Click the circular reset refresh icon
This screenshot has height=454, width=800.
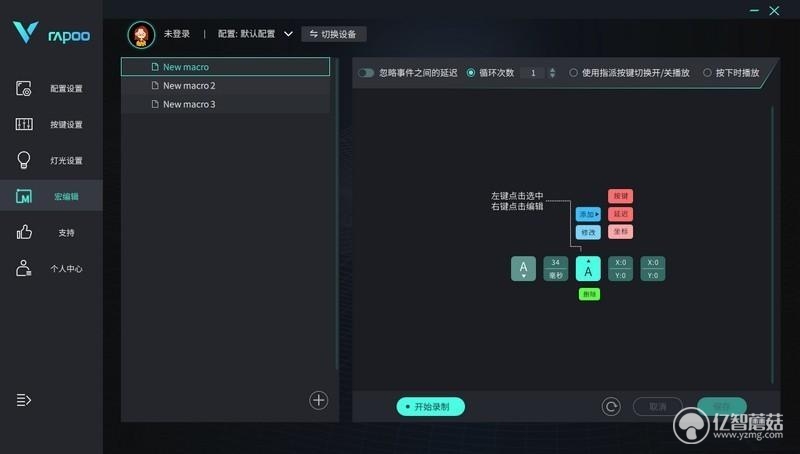point(611,407)
